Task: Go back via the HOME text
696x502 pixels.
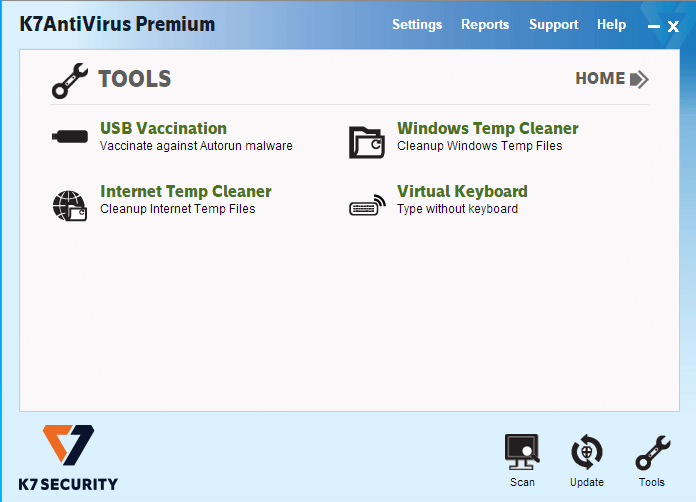Action: (x=600, y=79)
